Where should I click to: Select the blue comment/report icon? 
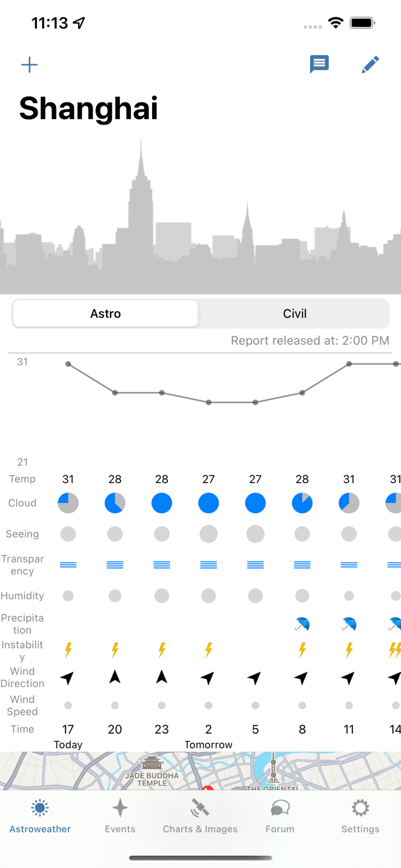point(319,64)
